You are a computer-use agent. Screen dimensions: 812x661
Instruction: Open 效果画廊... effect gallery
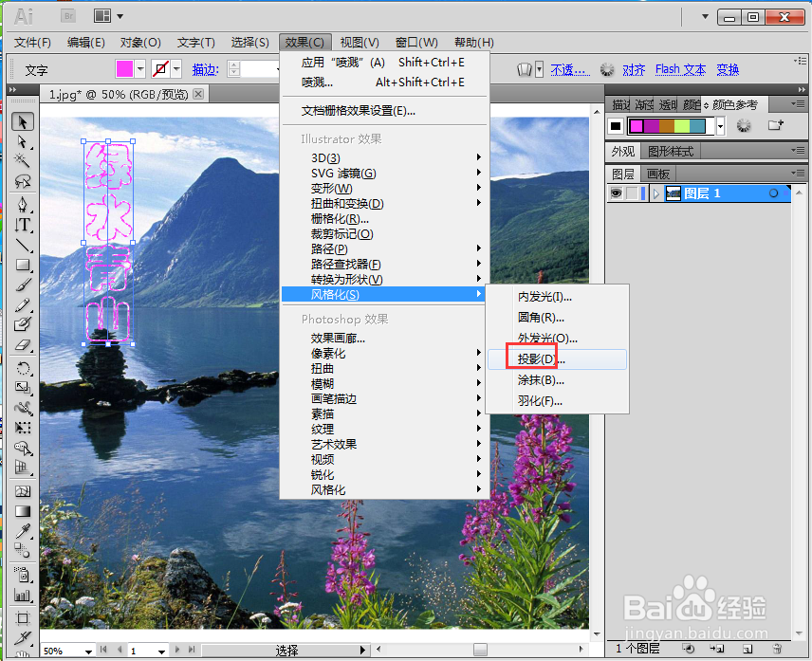(385, 338)
